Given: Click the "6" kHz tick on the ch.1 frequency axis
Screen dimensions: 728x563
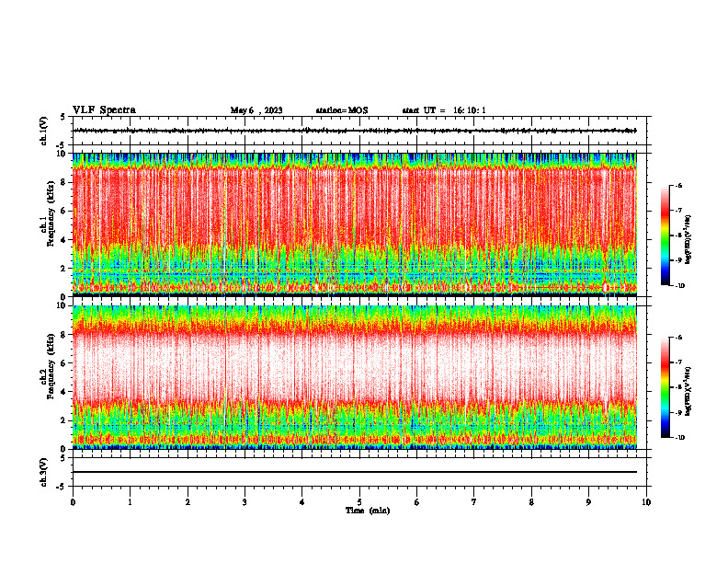Looking at the screenshot, I should click(x=63, y=211).
